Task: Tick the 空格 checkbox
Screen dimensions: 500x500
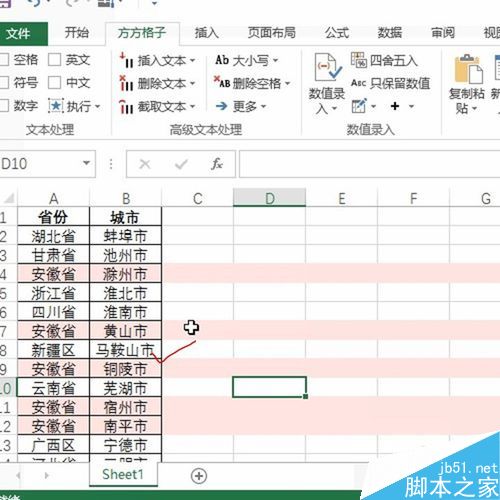Action: 3,60
